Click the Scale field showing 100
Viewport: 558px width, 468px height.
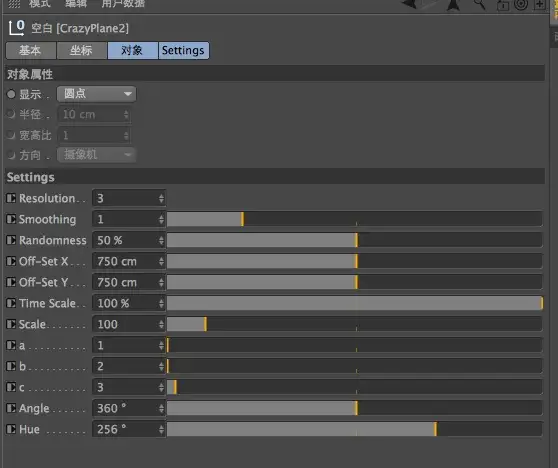[129, 324]
